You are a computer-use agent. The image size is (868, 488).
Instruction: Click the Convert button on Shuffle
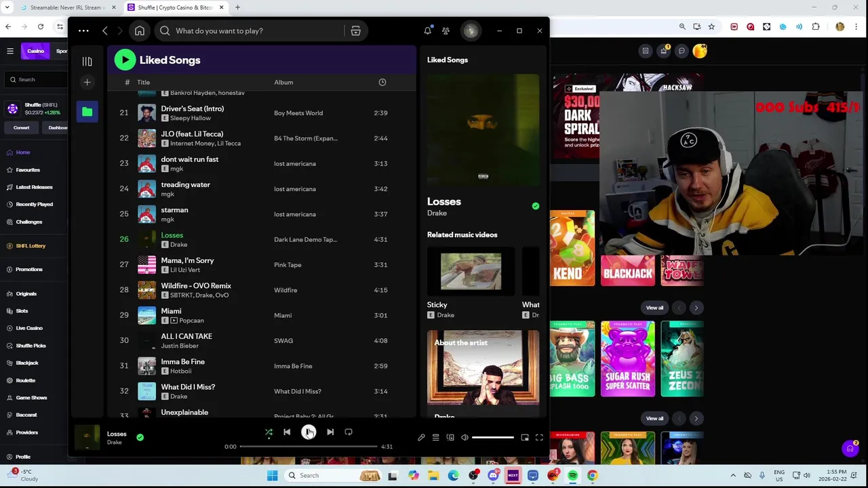[21, 127]
